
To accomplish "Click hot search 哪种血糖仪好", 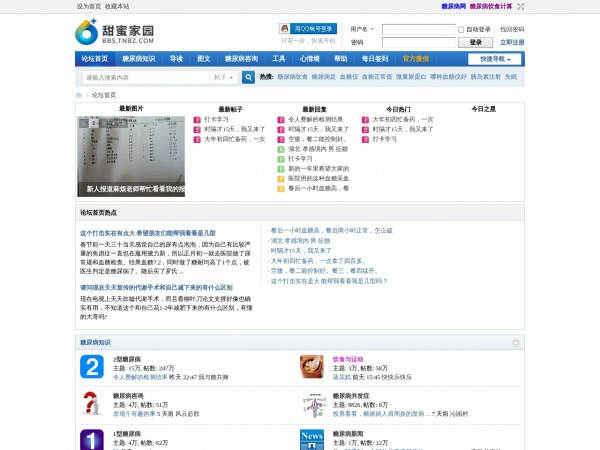I will coord(448,77).
